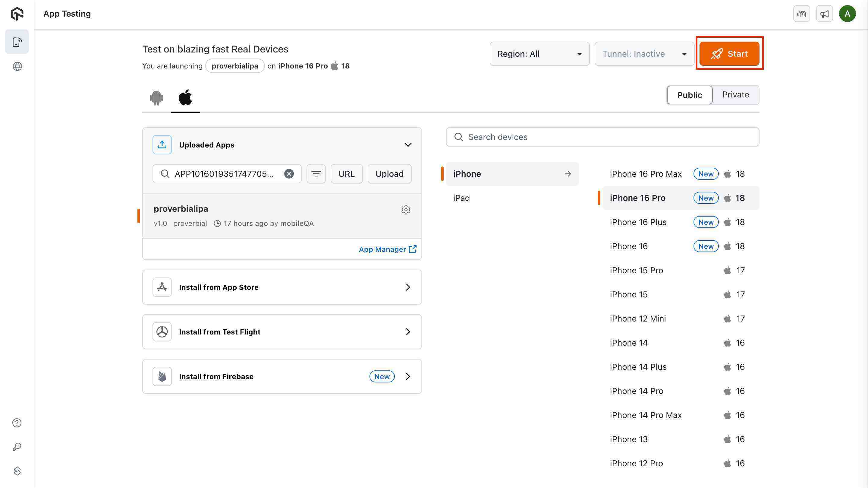Choose iPhone 13 device

click(x=681, y=439)
